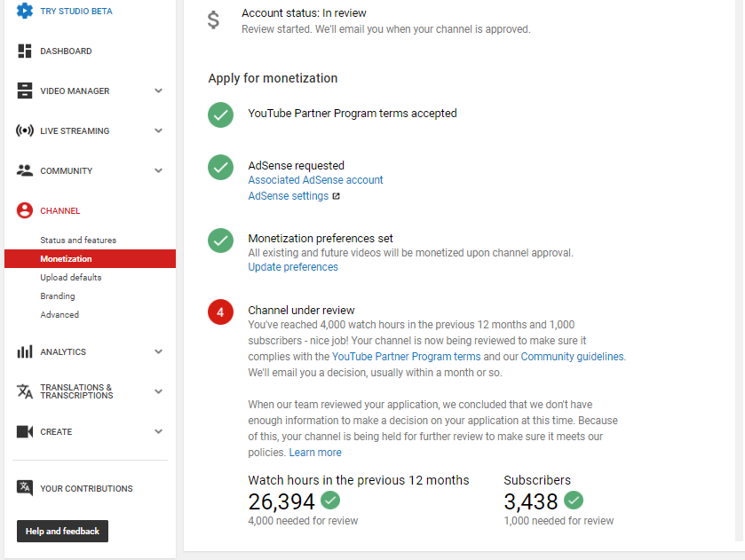Click the 'Monetization preferences set' text
This screenshot has width=745, height=560.
pyautogui.click(x=321, y=238)
